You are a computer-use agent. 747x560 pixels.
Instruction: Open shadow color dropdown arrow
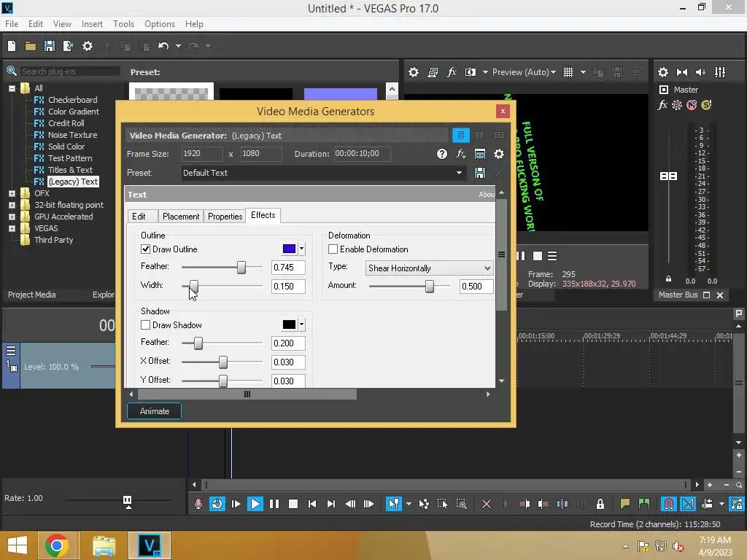[301, 324]
